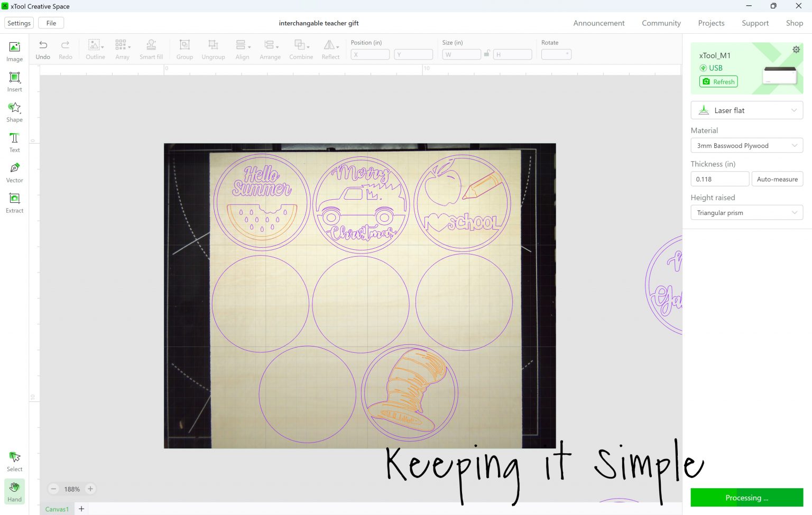The width and height of the screenshot is (812, 515).
Task: Open the Insert tool
Action: point(14,81)
